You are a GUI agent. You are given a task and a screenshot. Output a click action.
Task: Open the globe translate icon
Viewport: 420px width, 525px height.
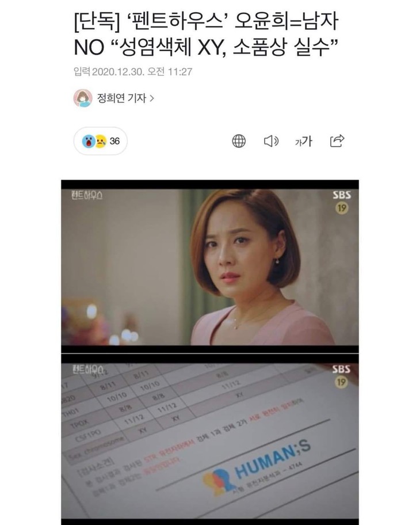point(239,141)
